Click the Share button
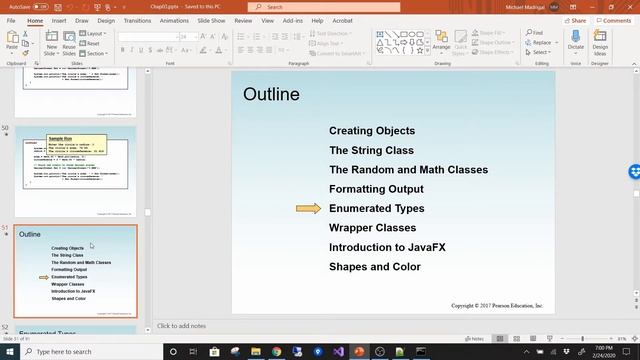The image size is (640, 360). click(575, 20)
